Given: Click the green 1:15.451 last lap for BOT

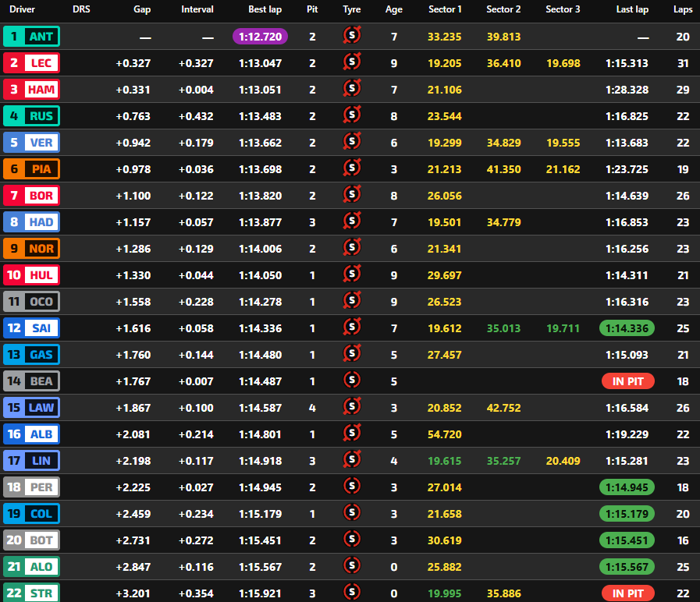Looking at the screenshot, I should 627,540.
